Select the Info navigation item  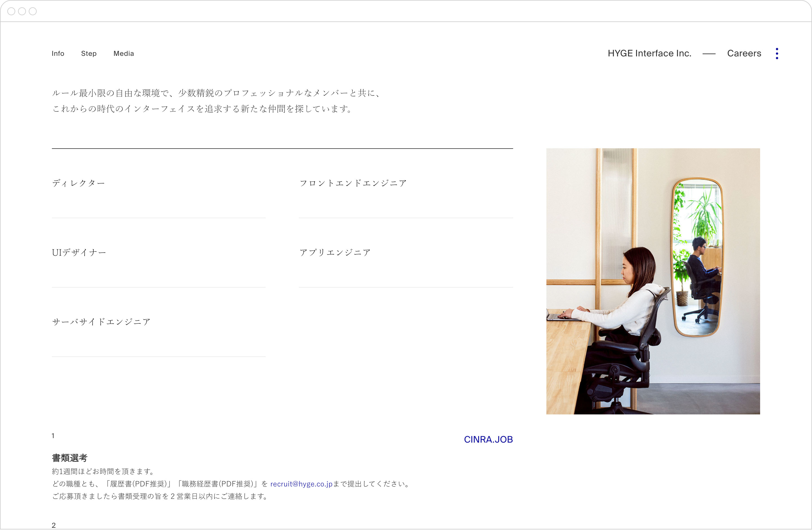(58, 54)
